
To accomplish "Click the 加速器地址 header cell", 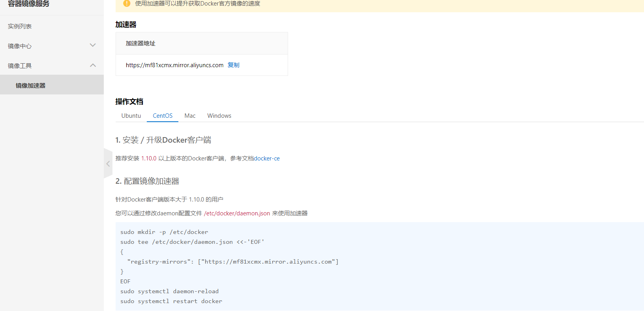I will [202, 43].
